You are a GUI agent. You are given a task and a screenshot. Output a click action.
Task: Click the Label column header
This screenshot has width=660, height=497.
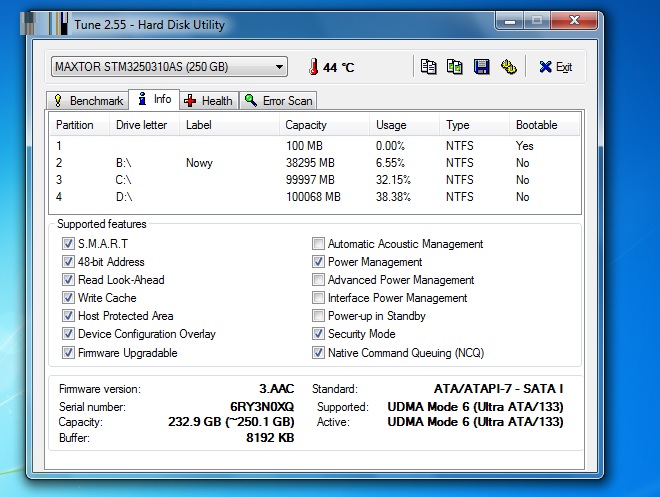[x=229, y=125]
